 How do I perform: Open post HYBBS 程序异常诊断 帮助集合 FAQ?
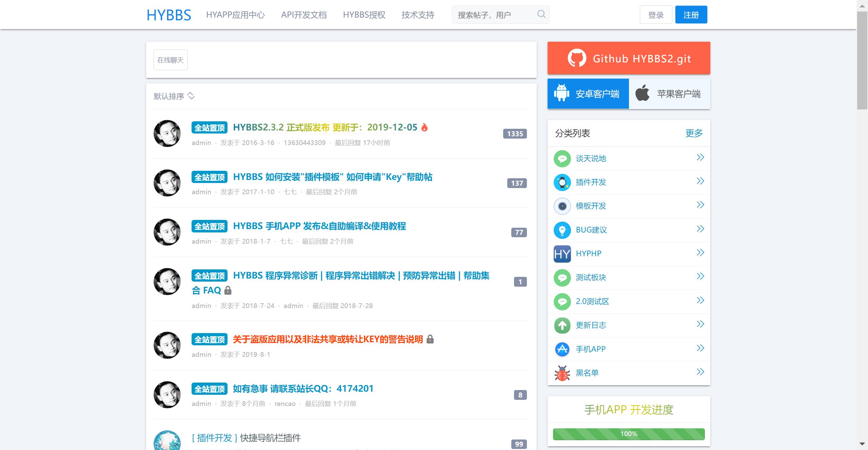[x=340, y=283]
